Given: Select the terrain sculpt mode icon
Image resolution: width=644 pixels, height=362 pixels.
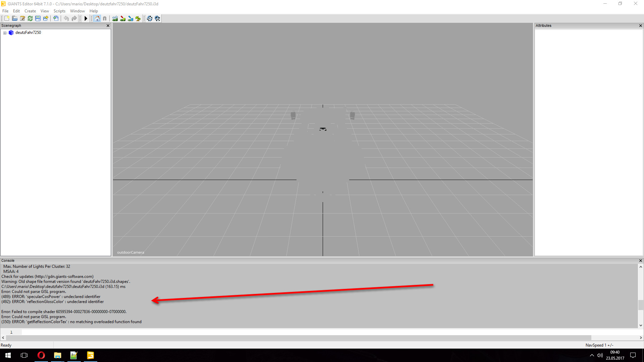Looking at the screenshot, I should coord(115,18).
